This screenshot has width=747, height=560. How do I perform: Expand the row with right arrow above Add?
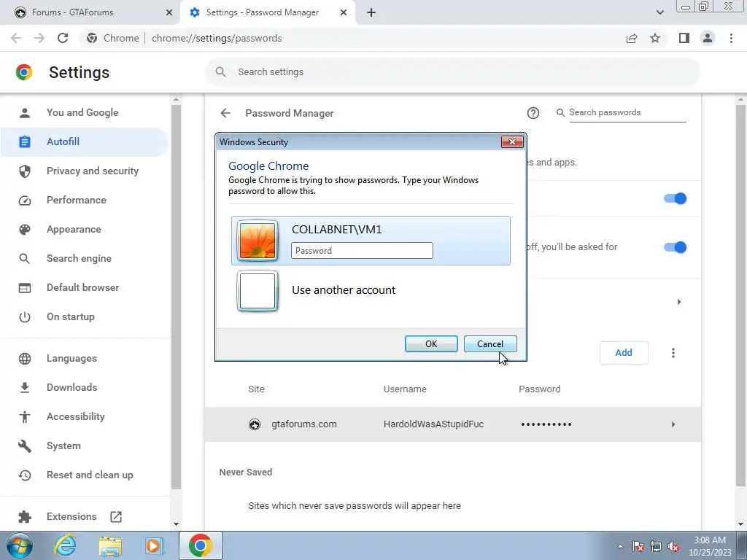pos(679,302)
